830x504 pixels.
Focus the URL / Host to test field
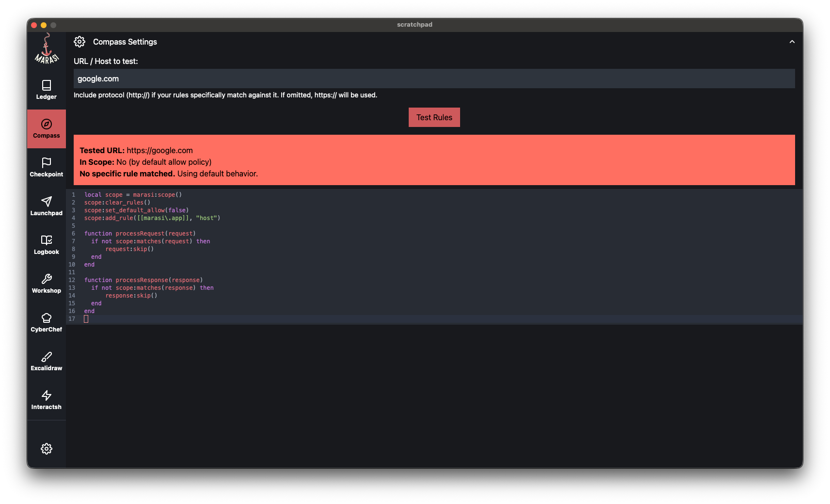coord(434,79)
